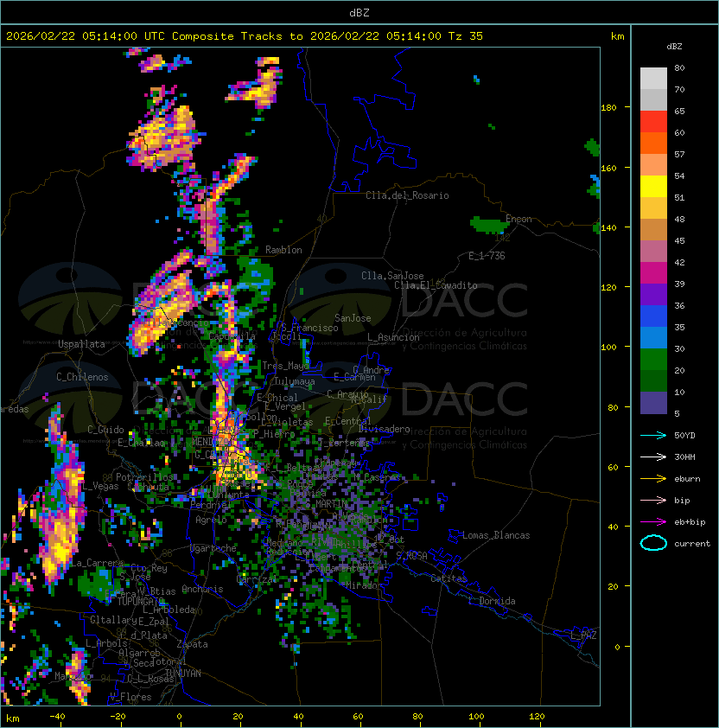Click the 'Clla.del_Rosario' map label
Image resolution: width=719 pixels, height=728 pixels.
pyautogui.click(x=407, y=195)
